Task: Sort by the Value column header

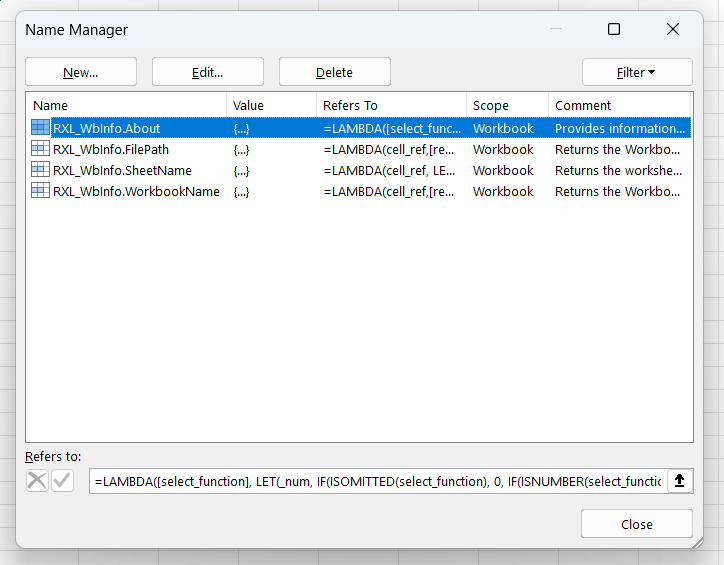Action: click(x=270, y=105)
